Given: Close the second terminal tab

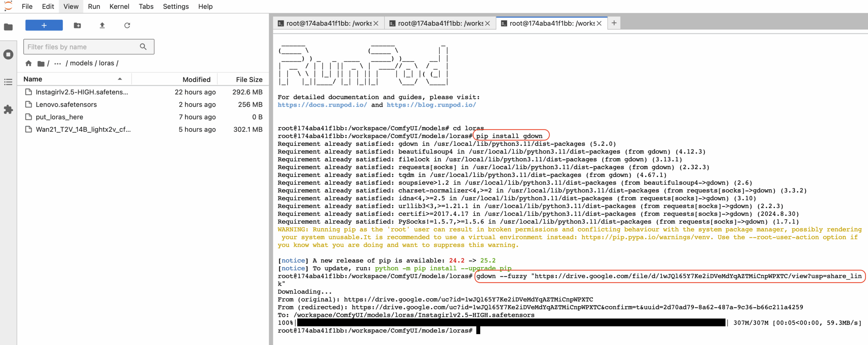Looking at the screenshot, I should tap(488, 23).
